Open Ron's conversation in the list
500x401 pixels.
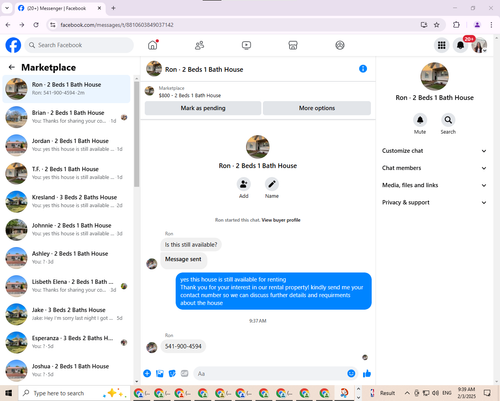pos(66,89)
